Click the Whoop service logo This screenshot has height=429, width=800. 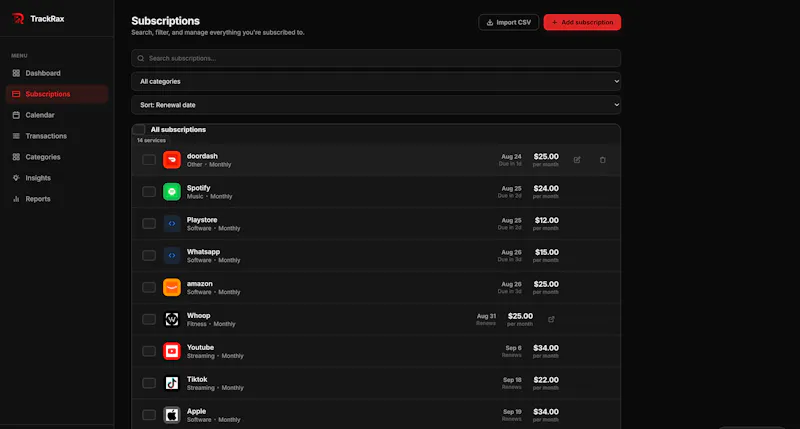pos(172,319)
